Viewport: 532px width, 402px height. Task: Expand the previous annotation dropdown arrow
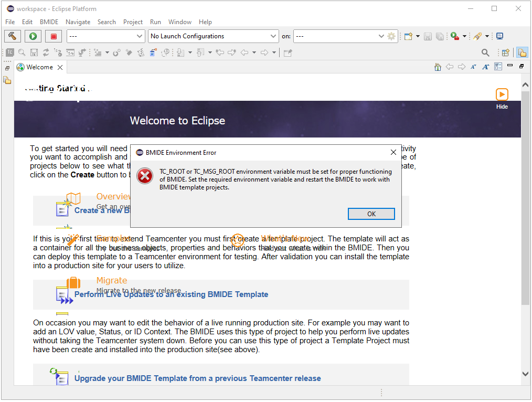tap(210, 52)
